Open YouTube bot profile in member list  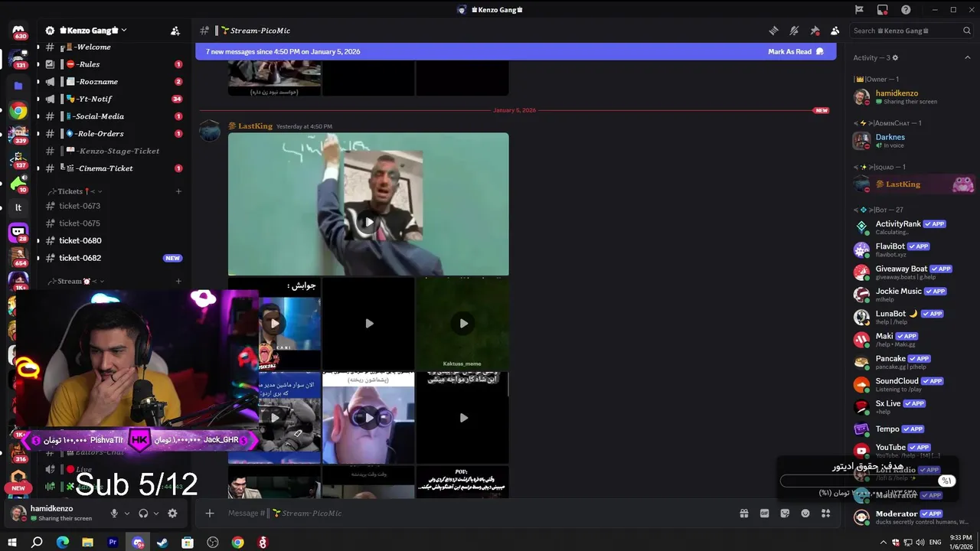point(911,450)
